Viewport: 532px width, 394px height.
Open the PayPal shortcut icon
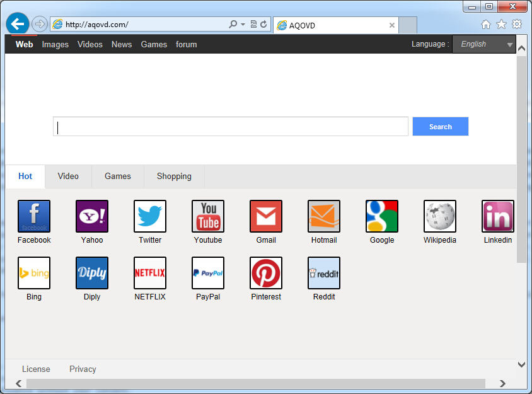(x=208, y=273)
